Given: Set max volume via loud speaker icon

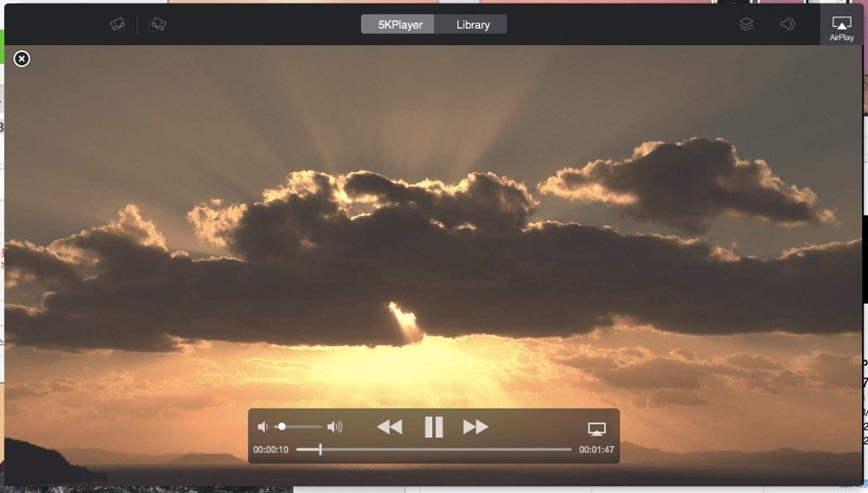Looking at the screenshot, I should pos(335,427).
